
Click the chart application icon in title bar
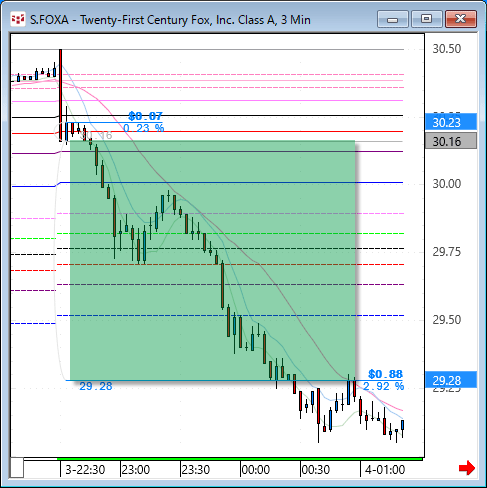click(18, 19)
